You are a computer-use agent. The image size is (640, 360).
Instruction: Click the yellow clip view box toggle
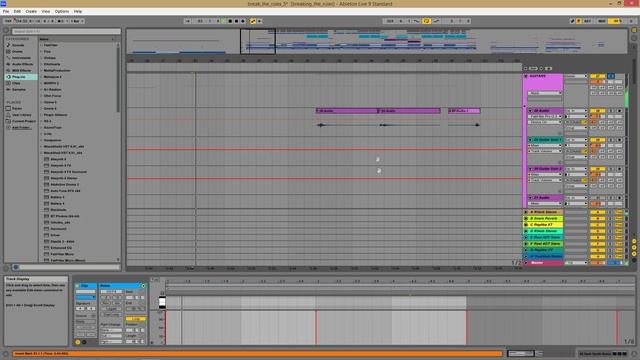[78, 342]
